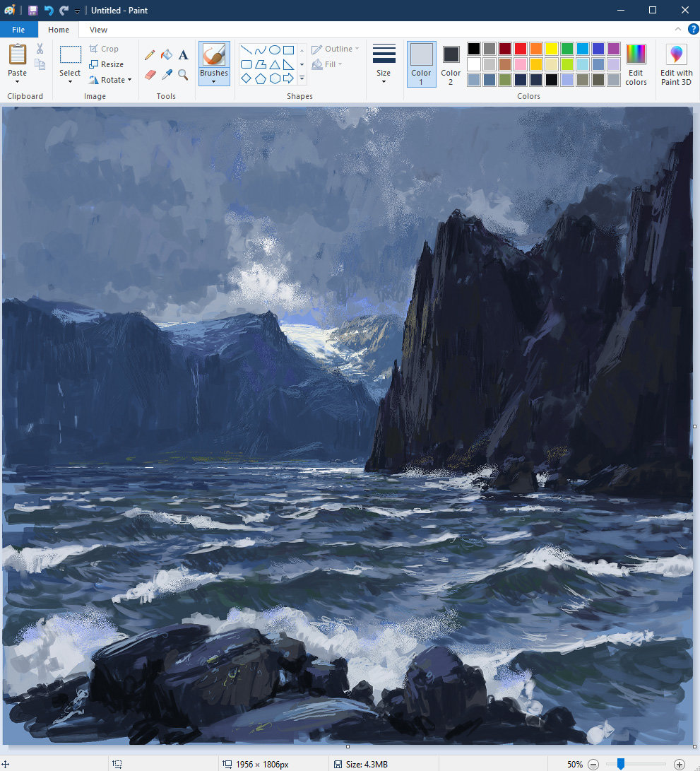
Task: Switch to the View tab
Action: 99,30
